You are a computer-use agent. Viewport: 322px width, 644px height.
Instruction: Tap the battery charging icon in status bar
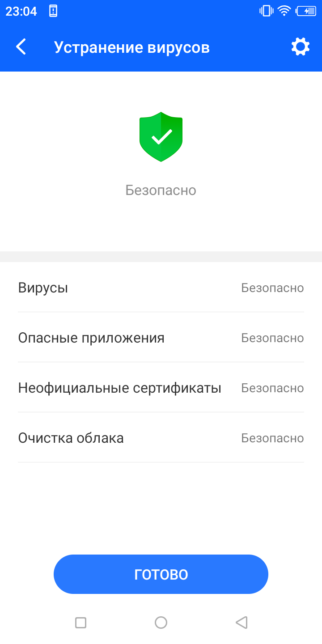tap(306, 11)
